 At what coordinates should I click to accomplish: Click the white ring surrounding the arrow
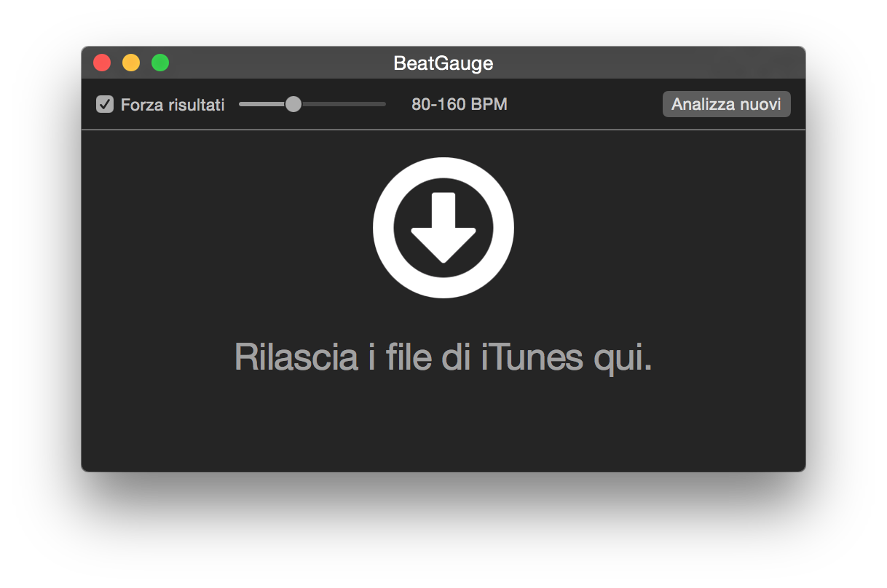tap(444, 168)
